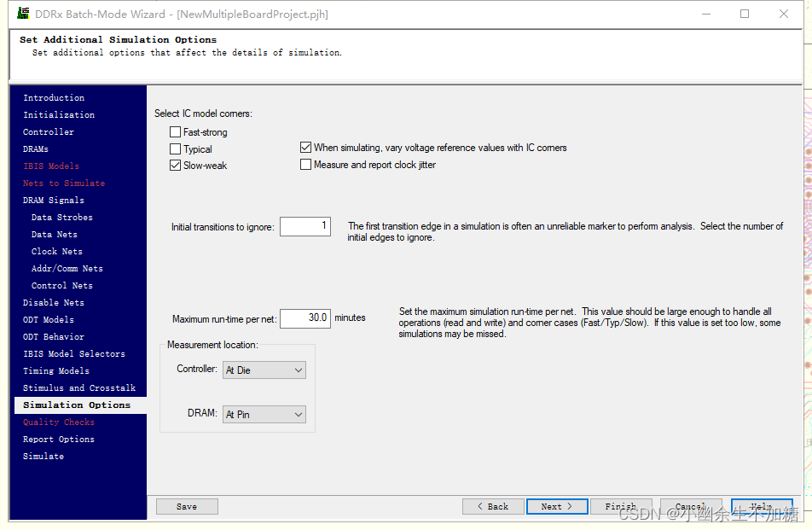Image resolution: width=812 pixels, height=530 pixels.
Task: Select Addr/Comm Nets in sidebar
Action: click(67, 269)
